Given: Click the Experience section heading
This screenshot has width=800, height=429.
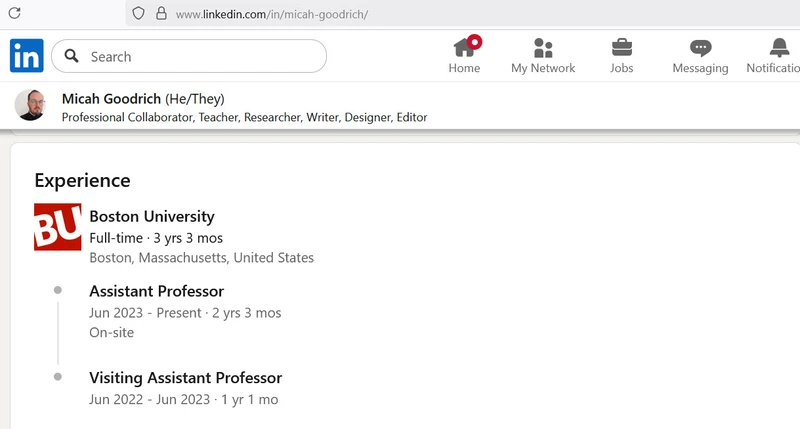Looking at the screenshot, I should (x=82, y=180).
